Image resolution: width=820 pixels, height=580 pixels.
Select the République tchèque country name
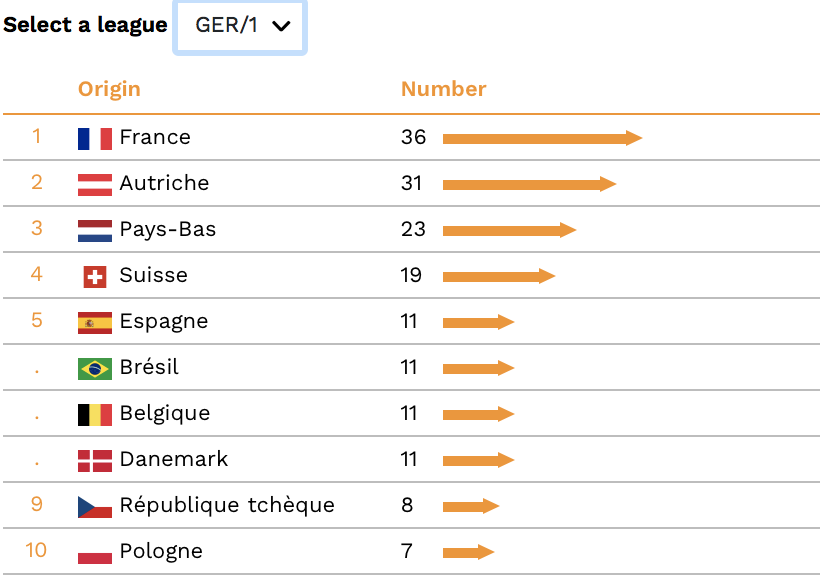227,505
